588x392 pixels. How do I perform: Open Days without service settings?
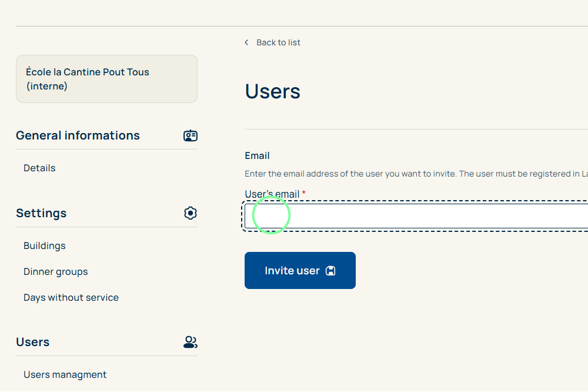pos(71,297)
